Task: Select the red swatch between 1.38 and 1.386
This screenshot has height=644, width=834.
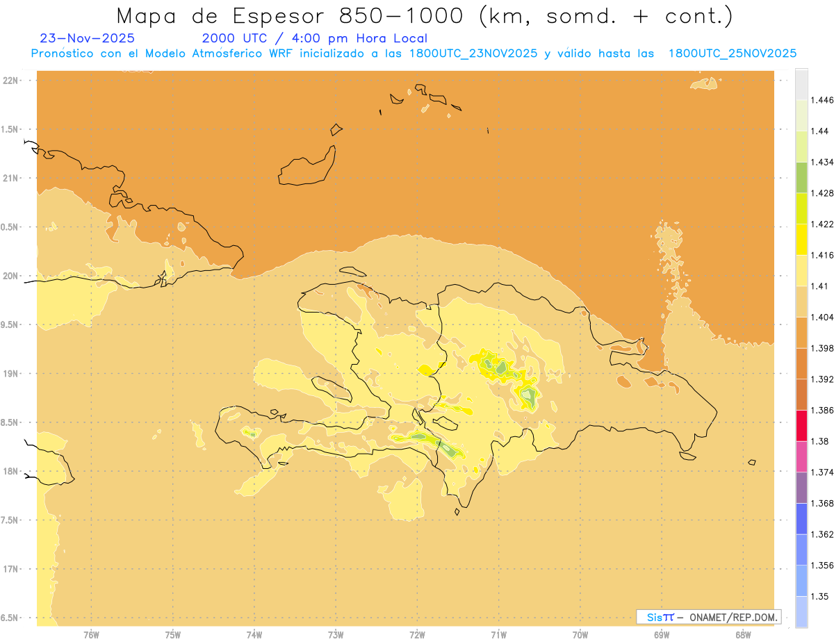Action: [x=801, y=425]
